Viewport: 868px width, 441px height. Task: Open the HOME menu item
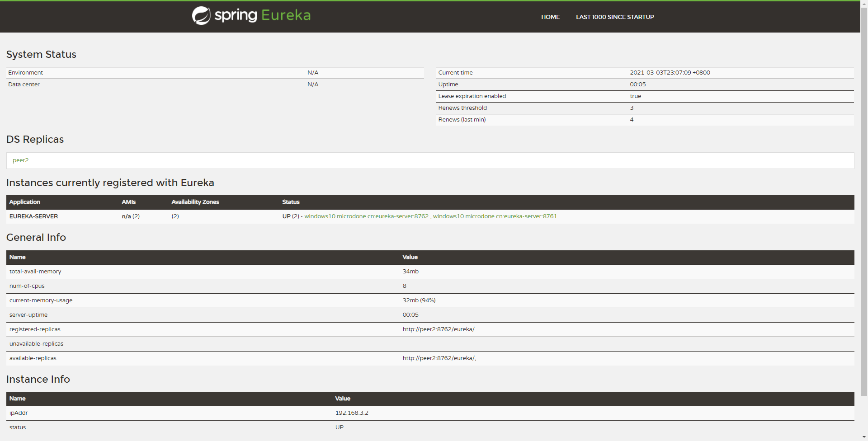[x=550, y=17]
